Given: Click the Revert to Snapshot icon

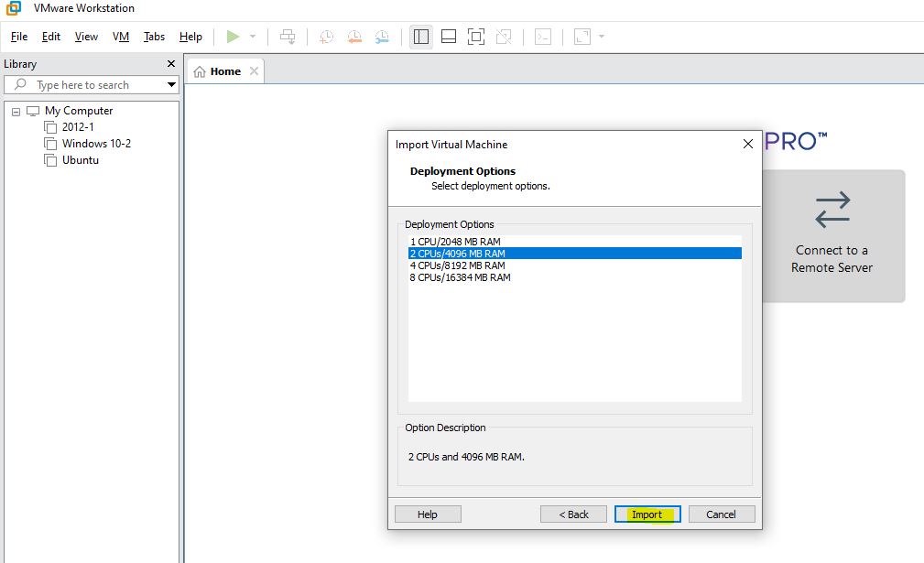Looking at the screenshot, I should tap(354, 37).
